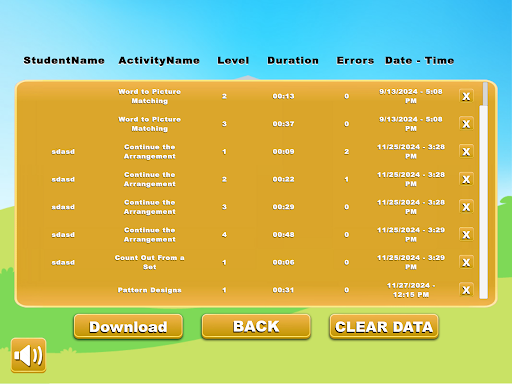The height and width of the screenshot is (384, 512).
Task: Select the duration value 00:09
Action: coord(283,152)
